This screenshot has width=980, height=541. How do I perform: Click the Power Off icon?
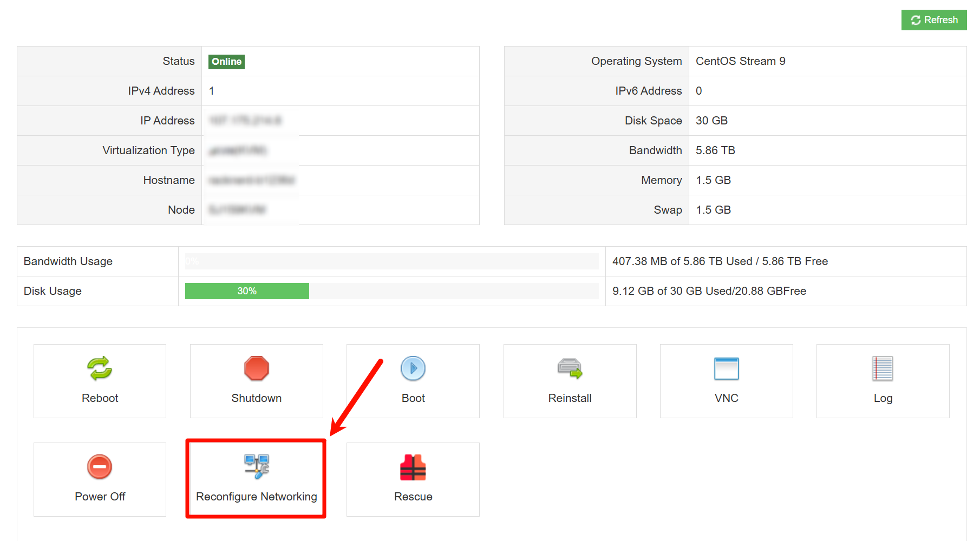pos(100,466)
